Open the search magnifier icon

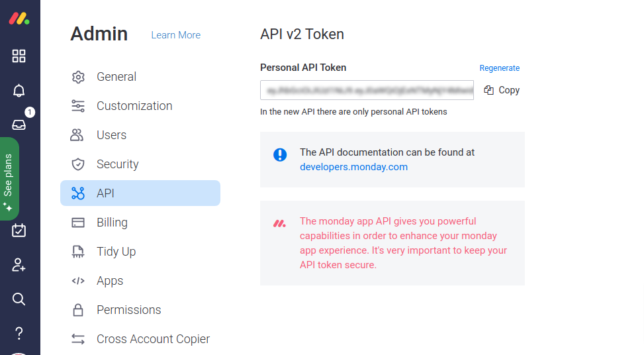pyautogui.click(x=19, y=299)
